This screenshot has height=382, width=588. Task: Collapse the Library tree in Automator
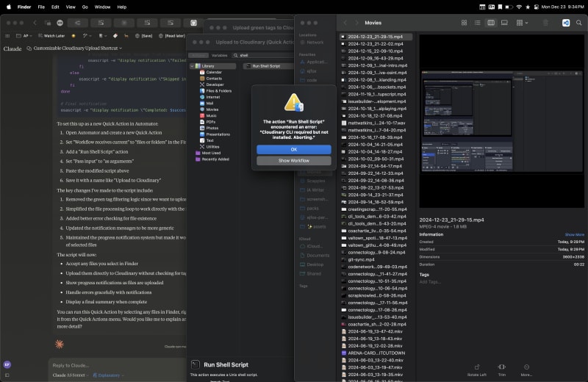click(x=192, y=66)
